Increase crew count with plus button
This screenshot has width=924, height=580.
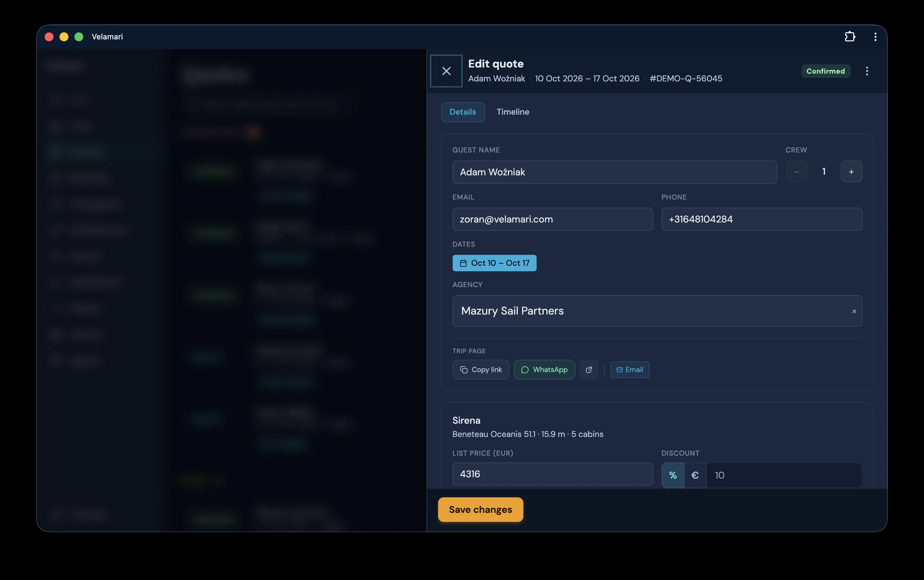851,171
